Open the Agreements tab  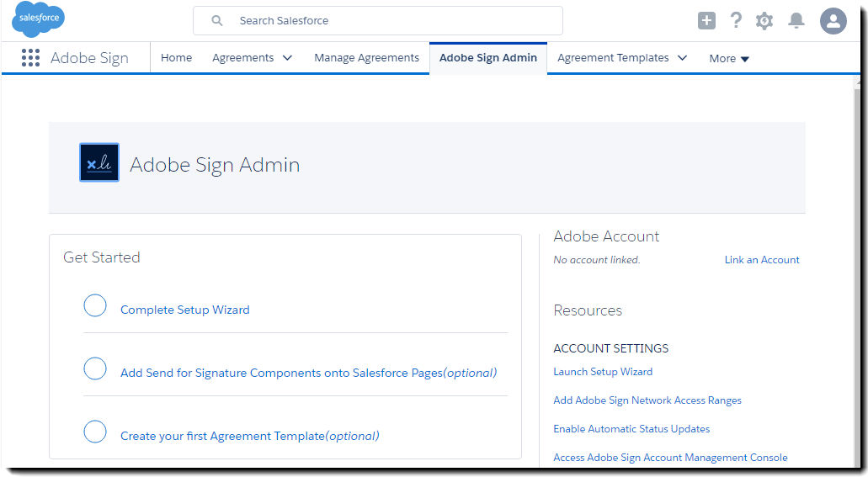click(243, 57)
